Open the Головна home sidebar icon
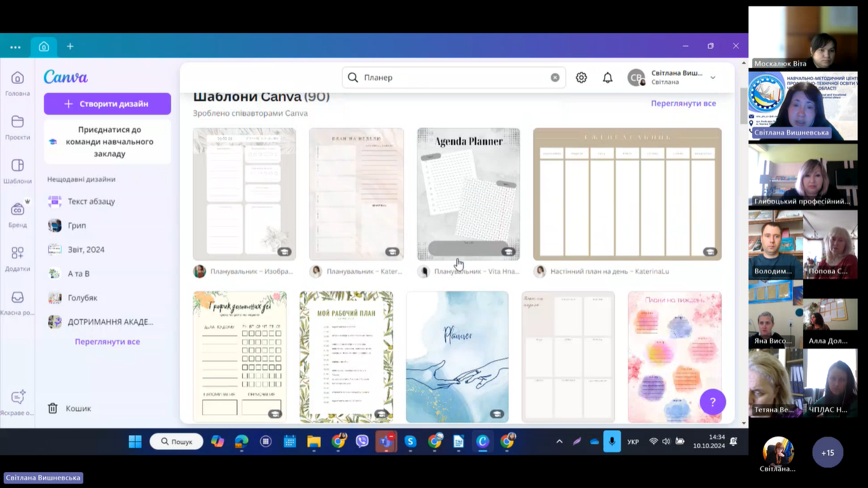Screen dimensions: 868x488 click(x=17, y=78)
